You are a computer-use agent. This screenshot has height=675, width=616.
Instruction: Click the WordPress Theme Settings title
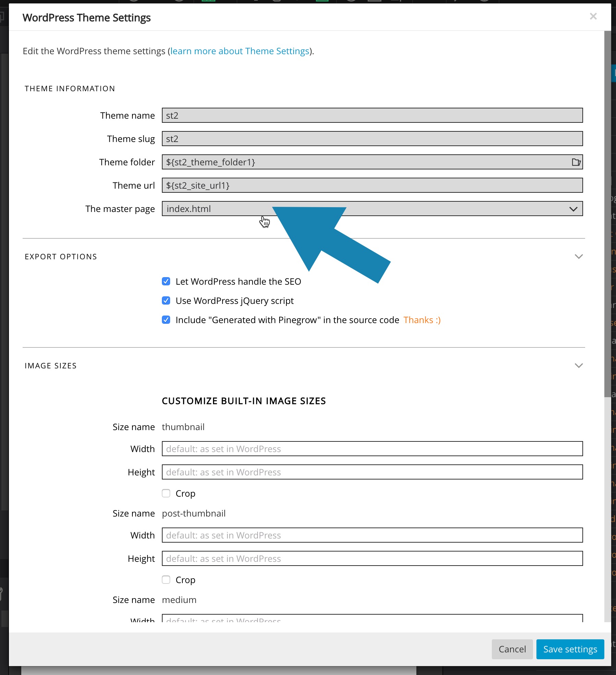point(86,17)
